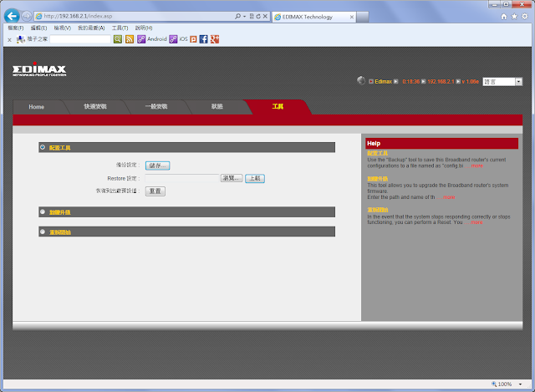Click the globe icon in router header

tap(361, 80)
